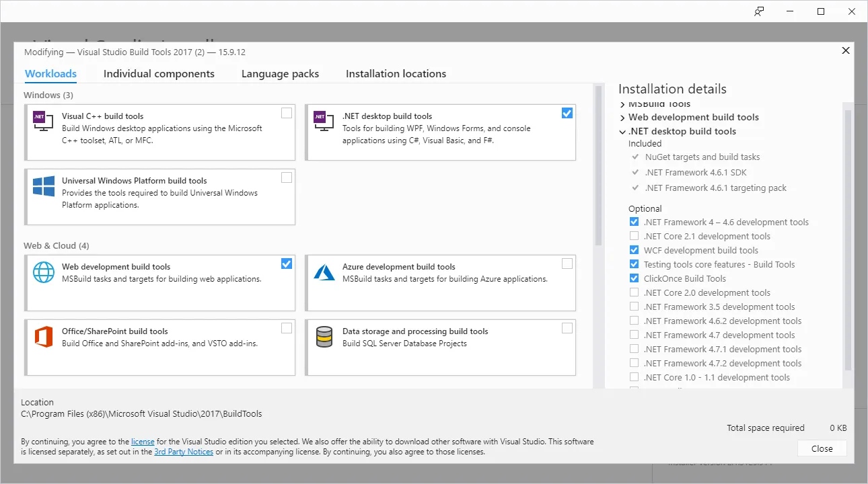Click the feedback icon in the title bar
Viewport: 868px width, 484px height.
tap(759, 11)
